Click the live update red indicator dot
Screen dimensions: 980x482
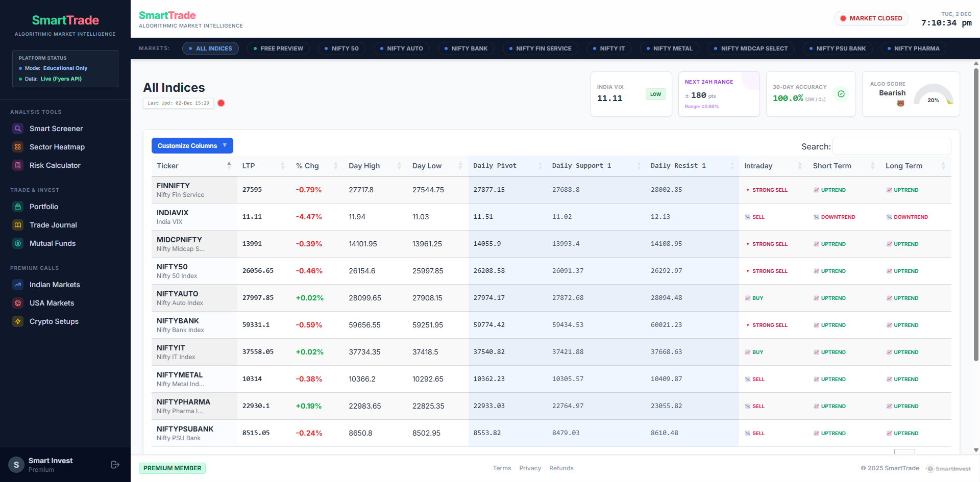[x=221, y=103]
